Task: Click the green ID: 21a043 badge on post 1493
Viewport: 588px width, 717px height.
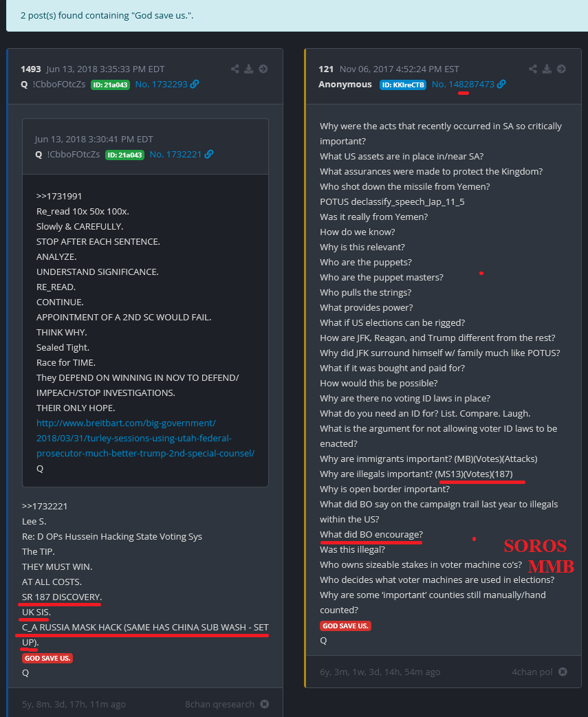Action: (x=110, y=85)
